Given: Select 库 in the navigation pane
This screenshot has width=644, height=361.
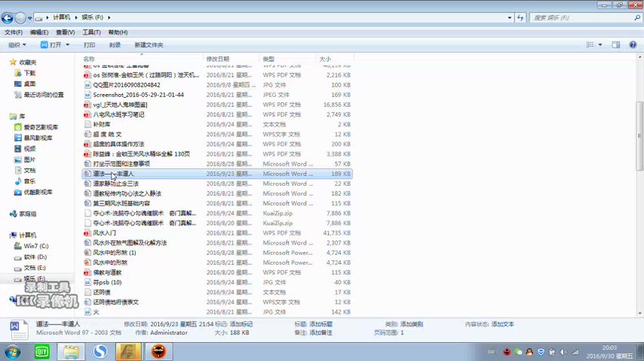Looking at the screenshot, I should [22, 116].
